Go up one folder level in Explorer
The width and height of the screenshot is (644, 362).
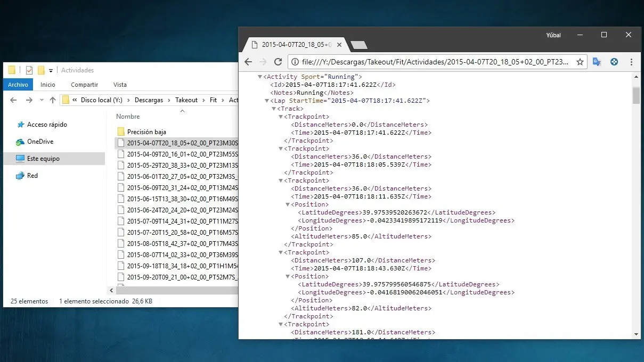tap(52, 100)
